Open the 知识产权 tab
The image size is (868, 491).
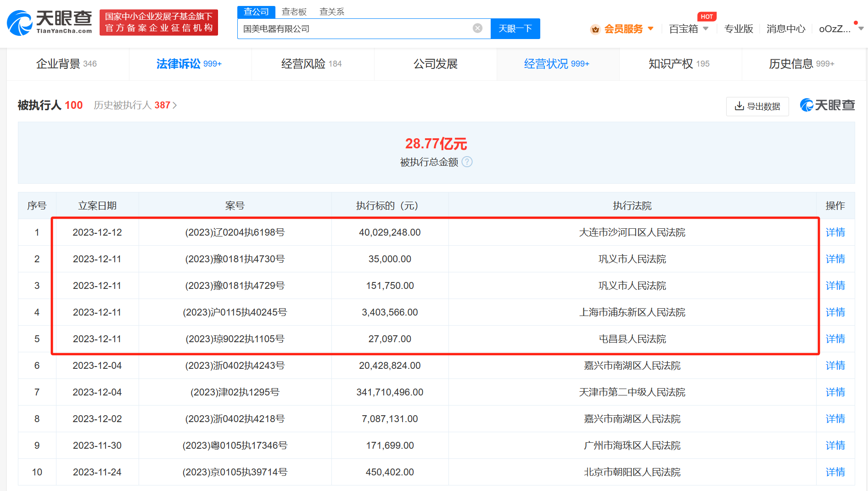(x=678, y=64)
